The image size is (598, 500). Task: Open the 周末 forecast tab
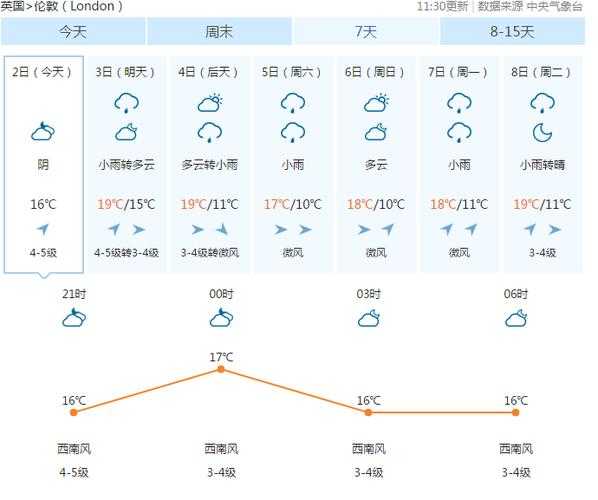219,31
